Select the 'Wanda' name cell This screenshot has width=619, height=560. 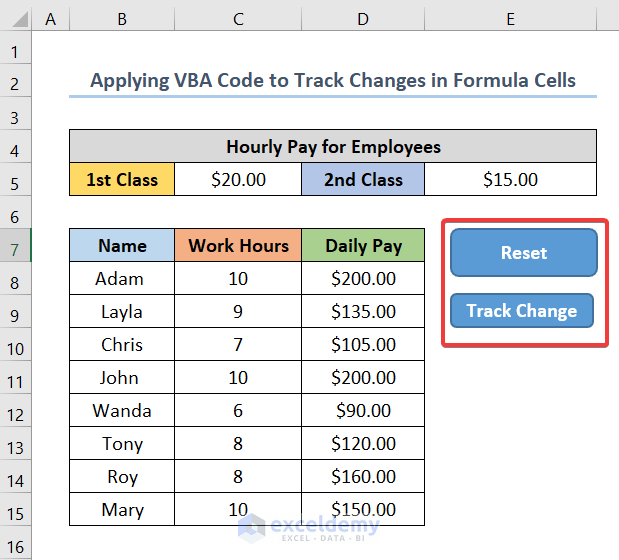tap(122, 410)
